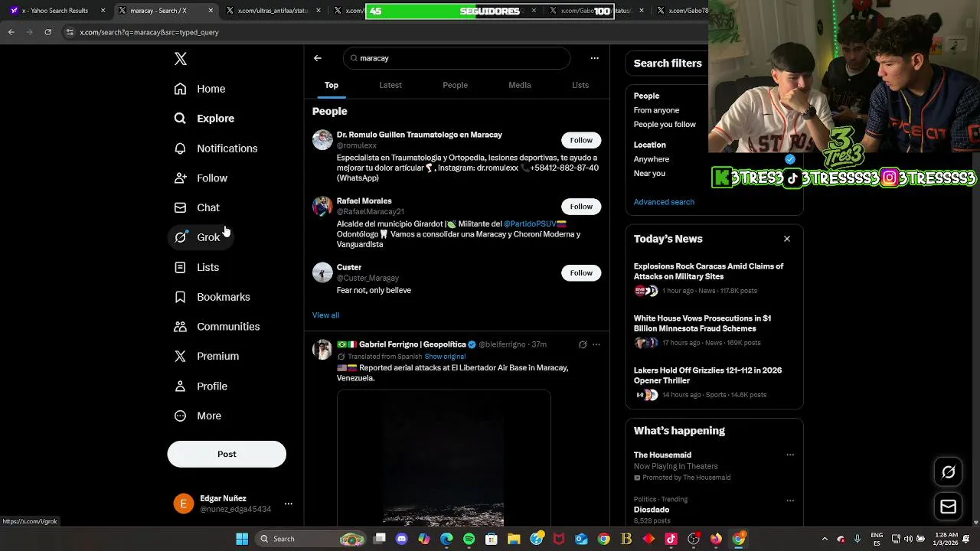The height and width of the screenshot is (551, 980).
Task: Switch to the Top search tab
Action: tap(332, 85)
